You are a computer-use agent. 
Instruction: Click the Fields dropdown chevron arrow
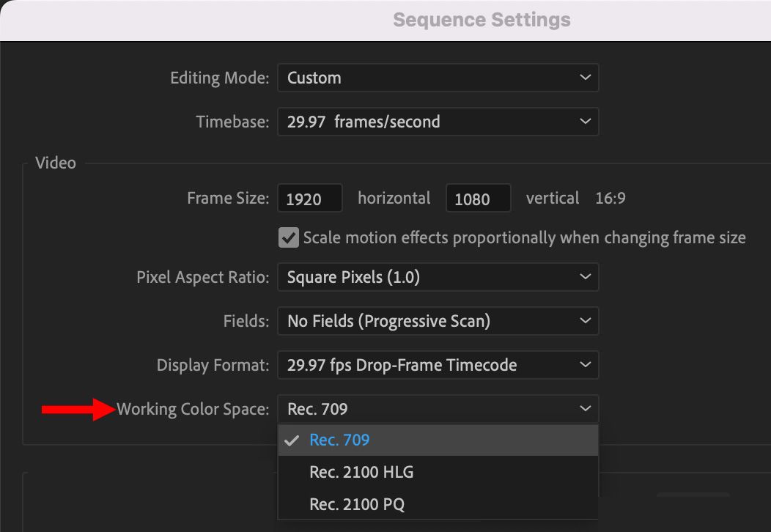coord(585,321)
